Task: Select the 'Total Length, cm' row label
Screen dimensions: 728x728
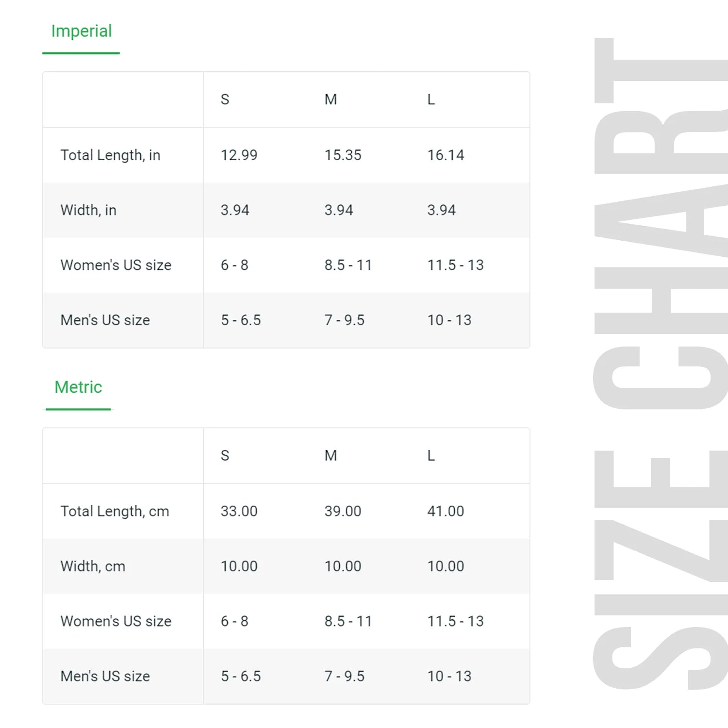Action: pyautogui.click(x=115, y=512)
